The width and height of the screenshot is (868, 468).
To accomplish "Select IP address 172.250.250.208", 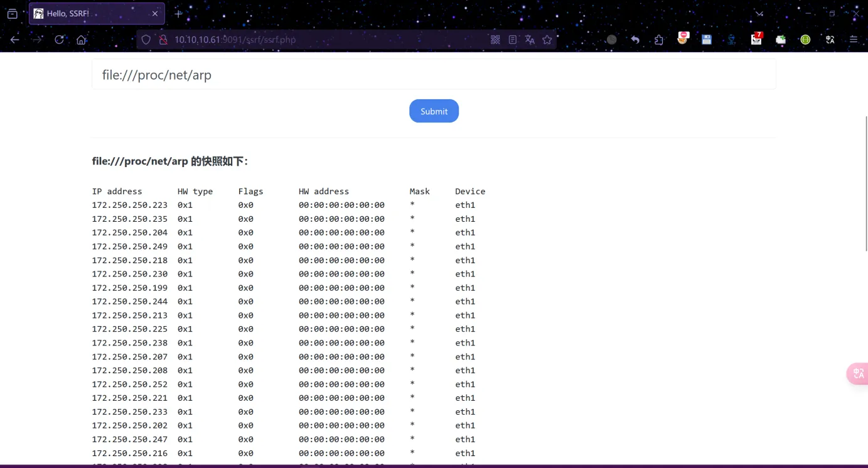I will 130,370.
